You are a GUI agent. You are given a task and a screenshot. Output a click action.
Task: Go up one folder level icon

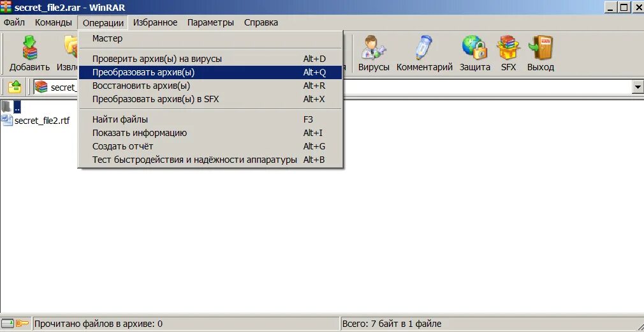pyautogui.click(x=15, y=87)
